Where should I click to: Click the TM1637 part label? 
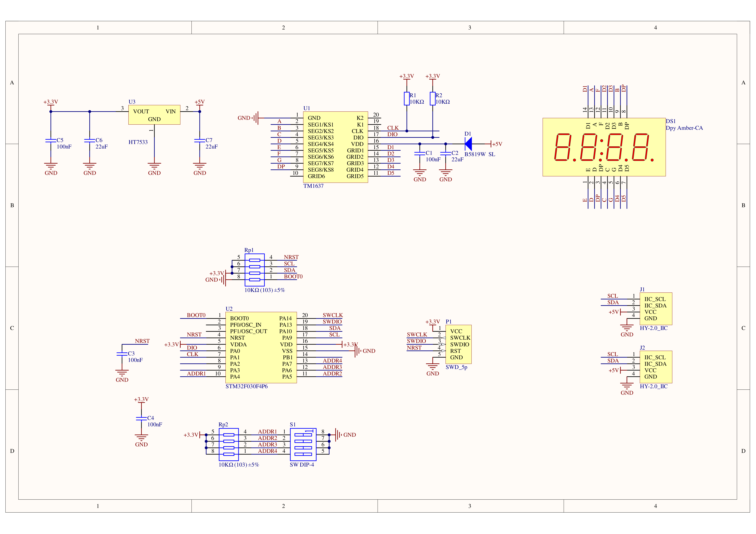pos(313,186)
